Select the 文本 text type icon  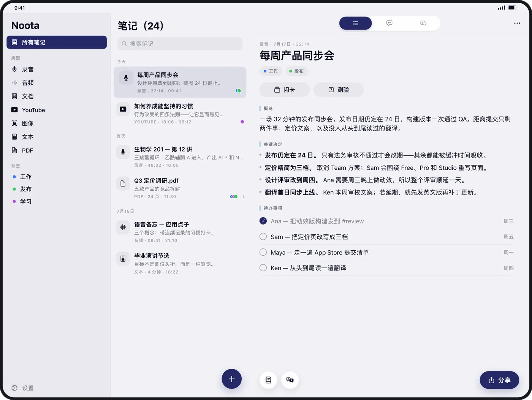tap(14, 137)
